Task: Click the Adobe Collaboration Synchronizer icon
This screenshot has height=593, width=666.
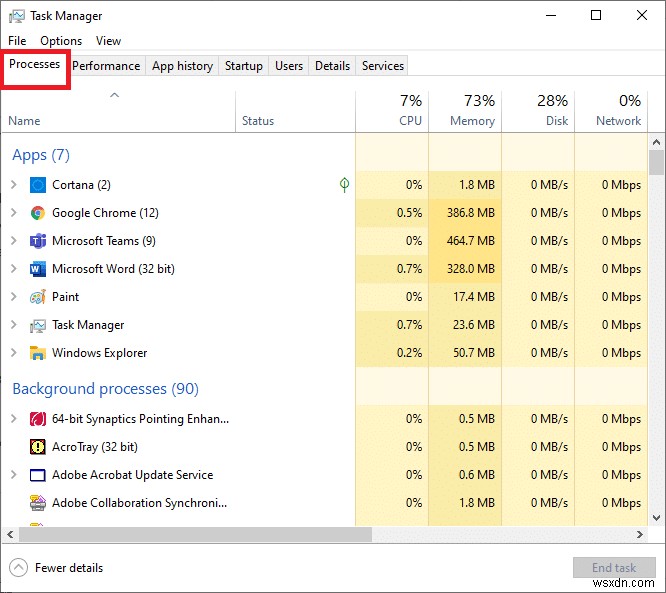Action: 38,503
